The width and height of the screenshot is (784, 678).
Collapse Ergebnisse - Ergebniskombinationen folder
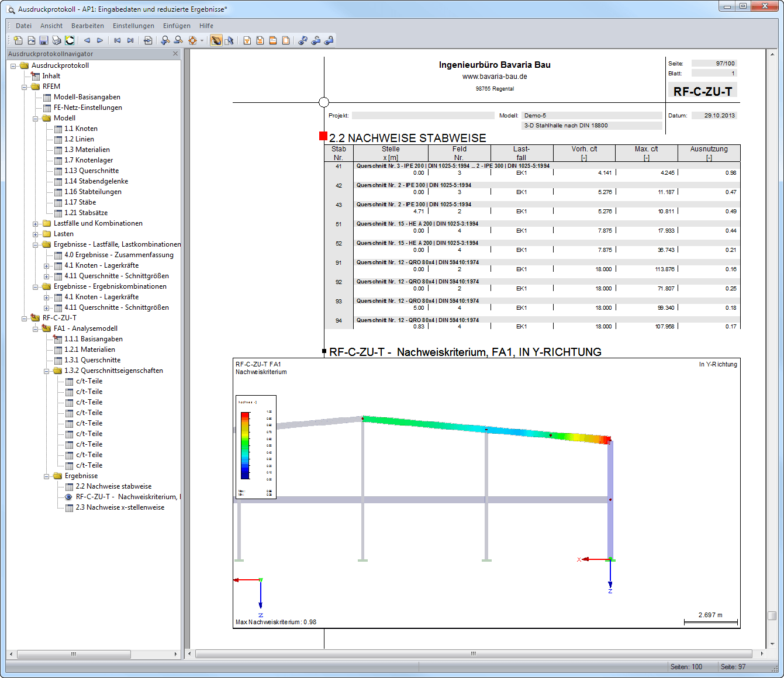(x=36, y=286)
